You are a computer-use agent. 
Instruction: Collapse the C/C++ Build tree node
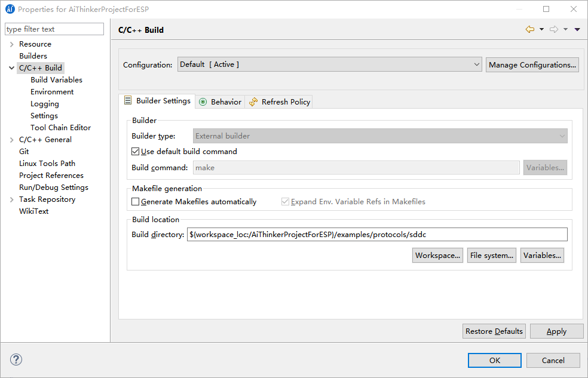pos(12,68)
